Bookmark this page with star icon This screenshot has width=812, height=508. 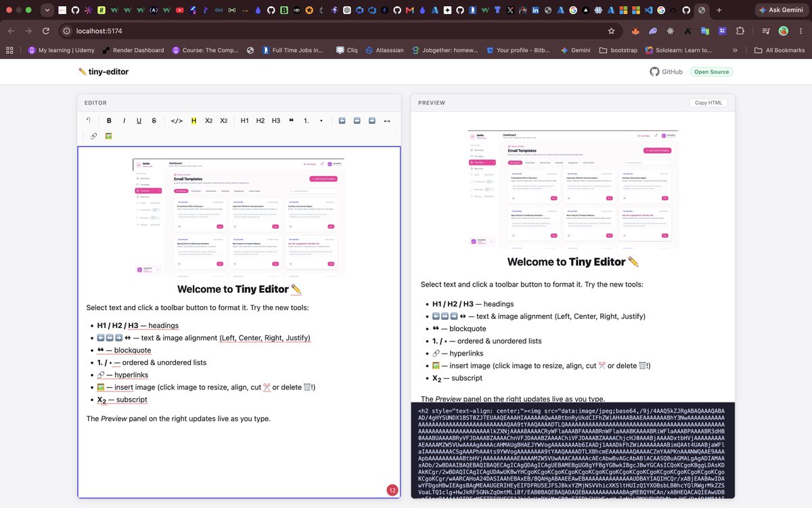pos(611,31)
